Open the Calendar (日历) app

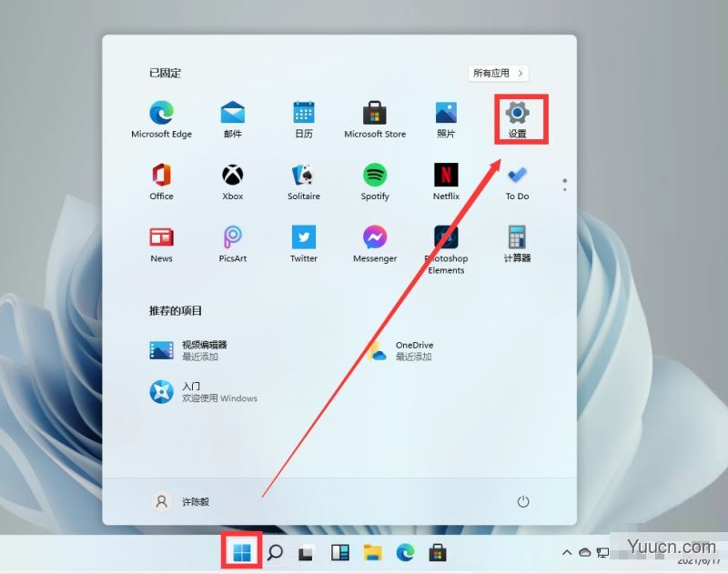pyautogui.click(x=304, y=119)
